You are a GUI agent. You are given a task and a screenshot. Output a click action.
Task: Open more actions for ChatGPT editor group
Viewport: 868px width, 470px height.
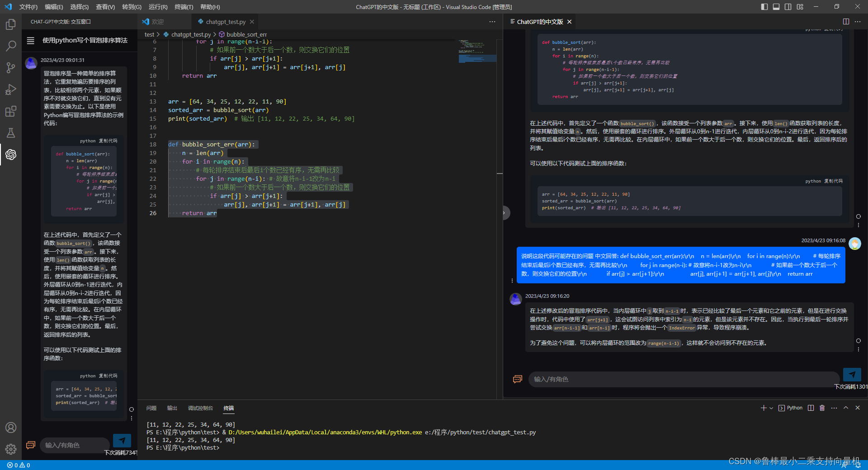click(x=858, y=22)
